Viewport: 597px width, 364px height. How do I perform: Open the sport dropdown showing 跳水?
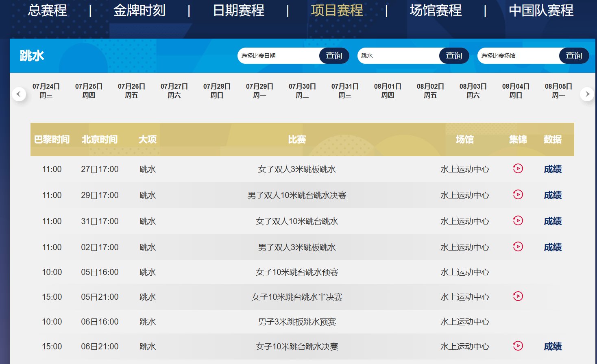(399, 56)
